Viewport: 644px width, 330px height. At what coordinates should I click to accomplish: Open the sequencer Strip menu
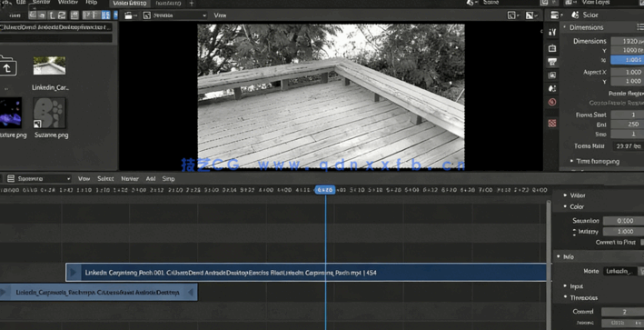(x=168, y=179)
